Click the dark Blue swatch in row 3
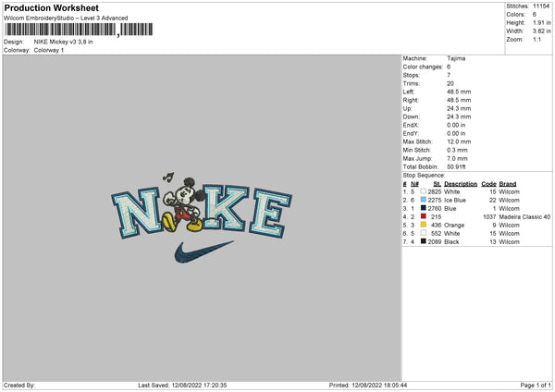The image size is (555, 392). pos(424,208)
